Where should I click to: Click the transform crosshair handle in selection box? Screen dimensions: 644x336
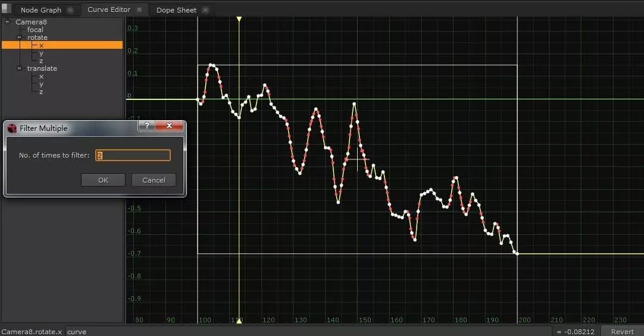pyautogui.click(x=357, y=159)
